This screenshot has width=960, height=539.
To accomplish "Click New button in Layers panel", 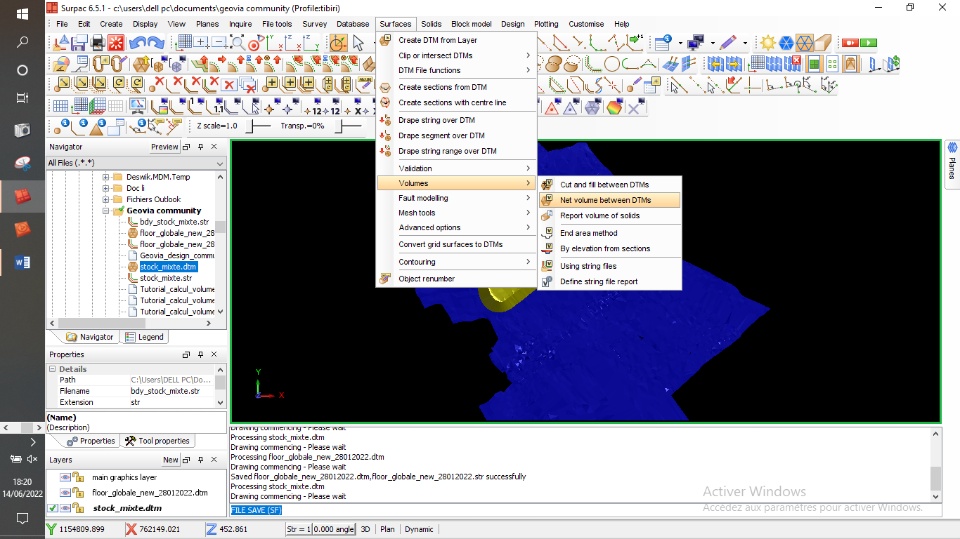I will (170, 460).
